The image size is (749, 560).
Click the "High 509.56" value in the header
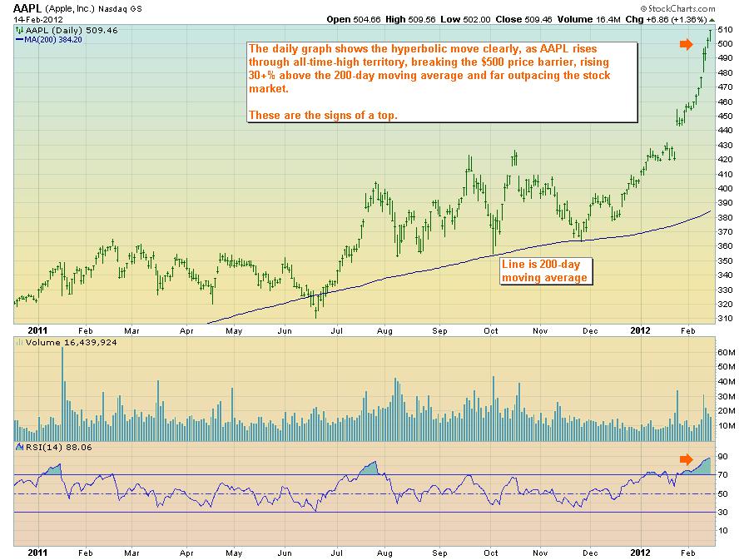(410, 20)
